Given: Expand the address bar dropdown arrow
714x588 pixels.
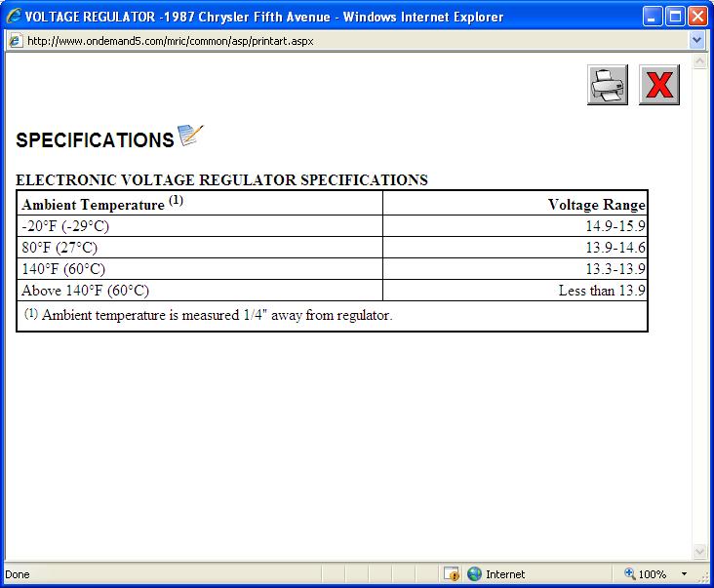Looking at the screenshot, I should [696, 41].
